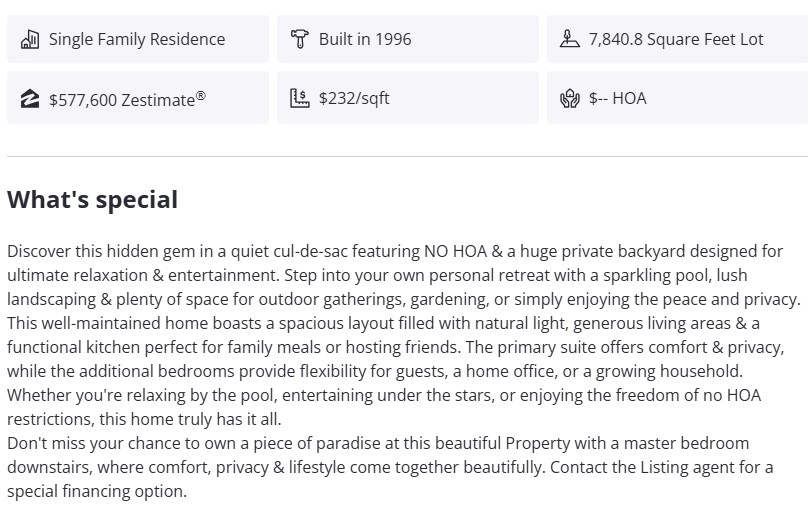Click the 7,840.8 Square Feet Lot text

(x=676, y=40)
